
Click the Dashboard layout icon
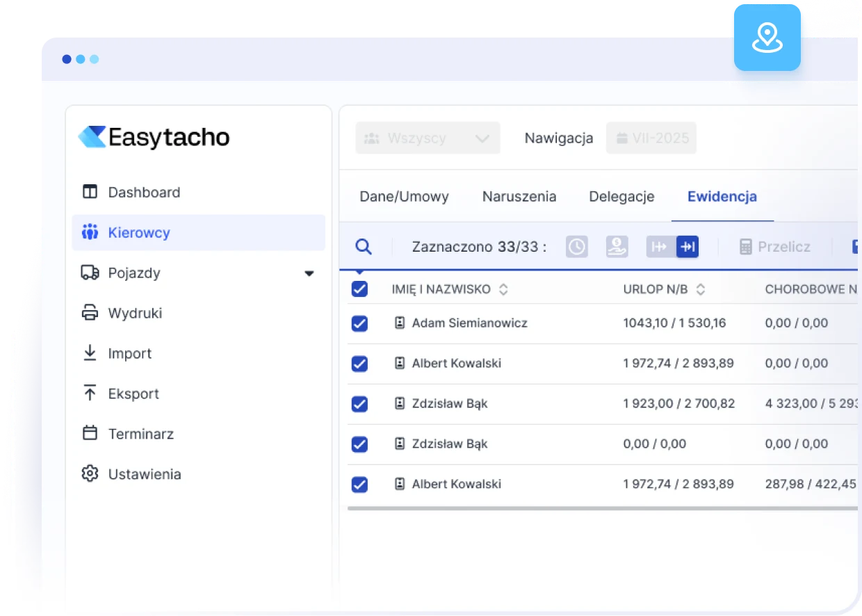point(90,192)
